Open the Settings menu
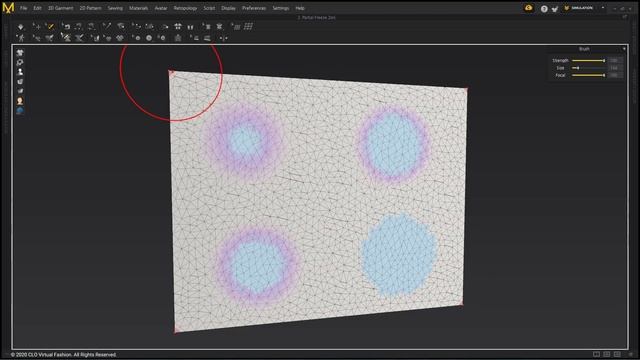The image size is (640, 360). pyautogui.click(x=281, y=8)
